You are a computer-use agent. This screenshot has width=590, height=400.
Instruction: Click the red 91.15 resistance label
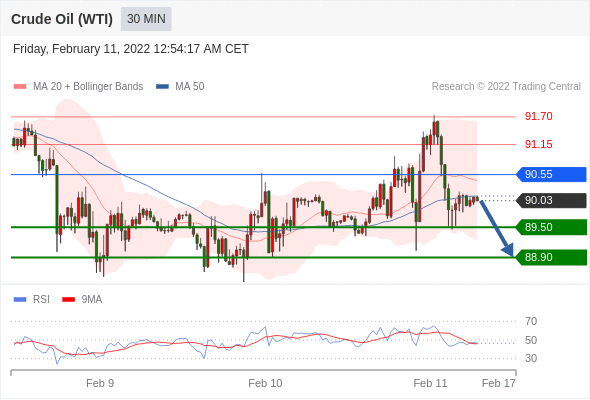538,144
